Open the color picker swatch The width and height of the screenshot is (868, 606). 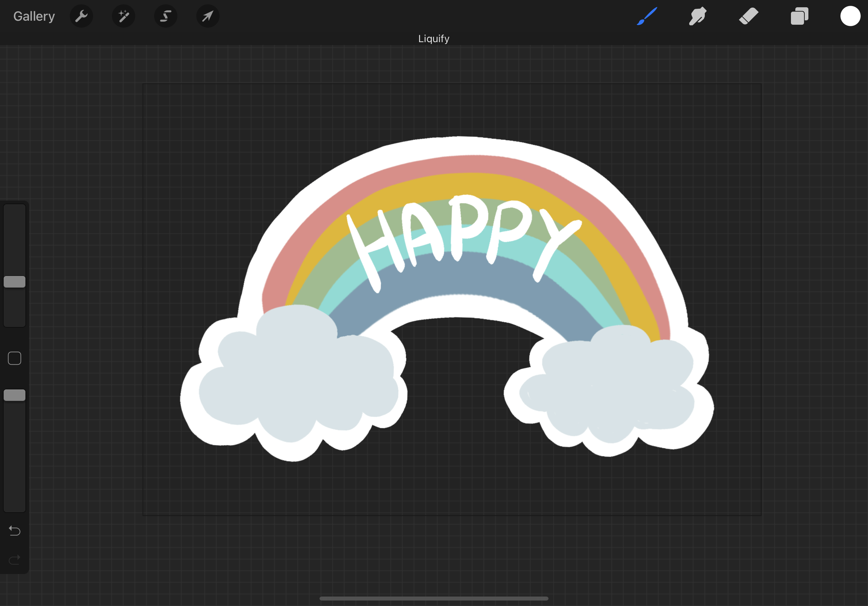click(x=850, y=16)
